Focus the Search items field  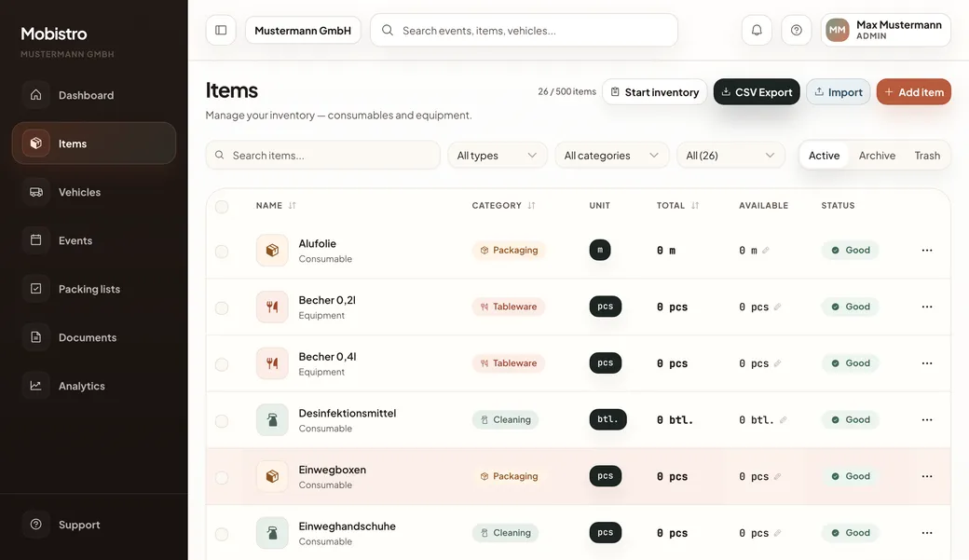point(322,156)
